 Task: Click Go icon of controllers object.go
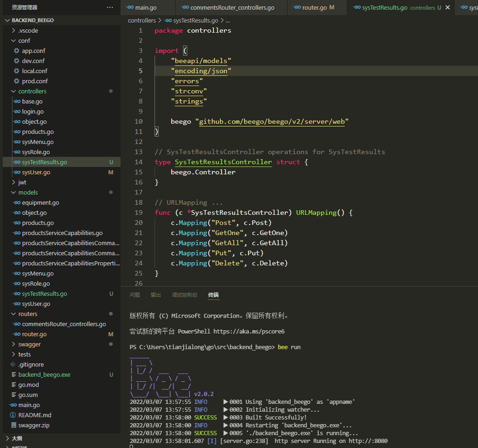[17, 121]
